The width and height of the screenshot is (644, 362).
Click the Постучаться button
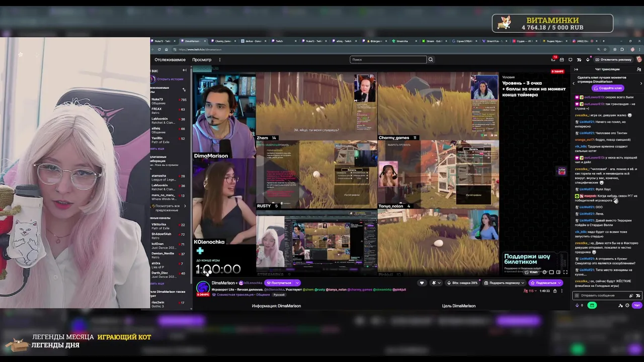pos(279,283)
